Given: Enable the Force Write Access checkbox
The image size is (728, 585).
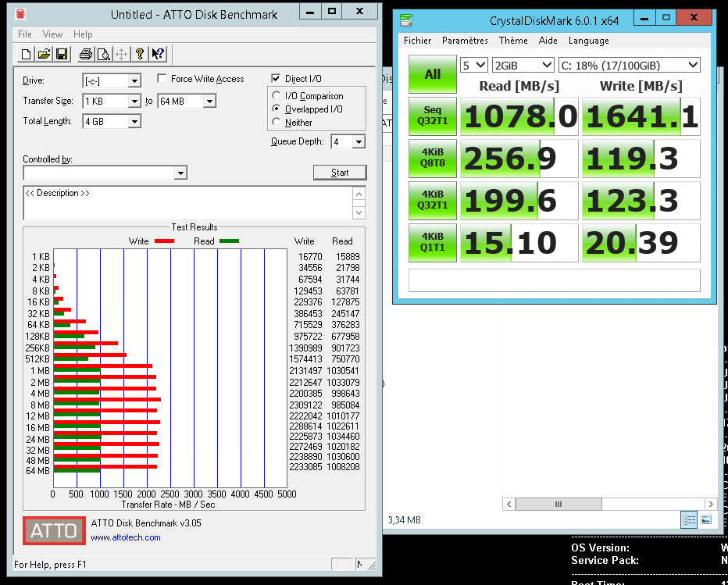Looking at the screenshot, I should point(162,79).
